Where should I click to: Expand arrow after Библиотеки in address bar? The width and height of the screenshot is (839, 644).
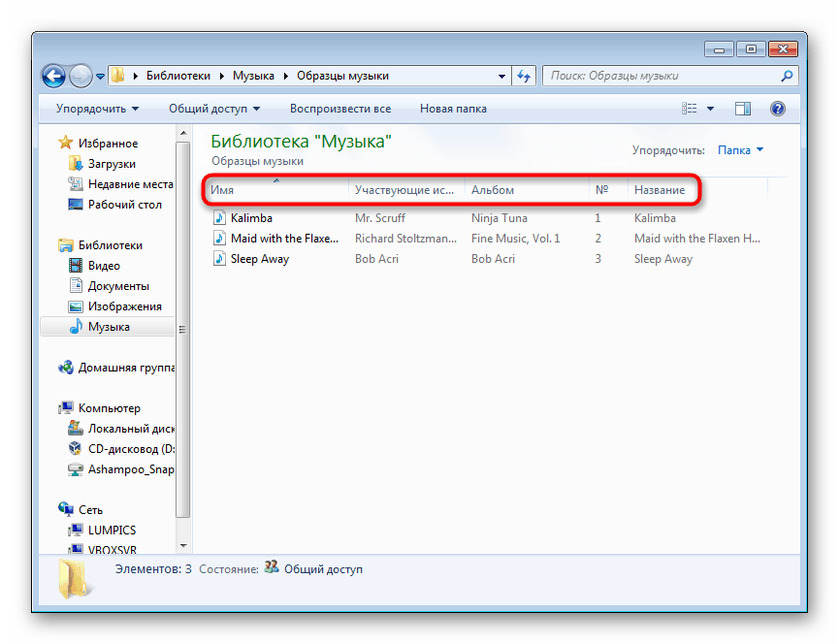point(221,76)
